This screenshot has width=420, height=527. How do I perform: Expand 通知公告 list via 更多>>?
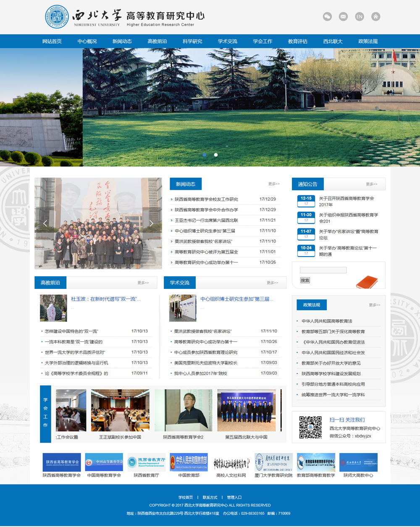coord(371,184)
